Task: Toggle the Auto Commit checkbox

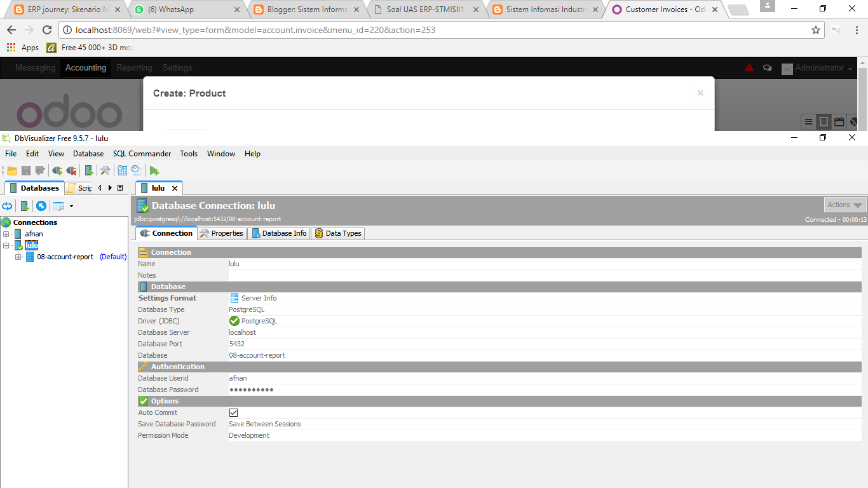Action: pyautogui.click(x=233, y=412)
